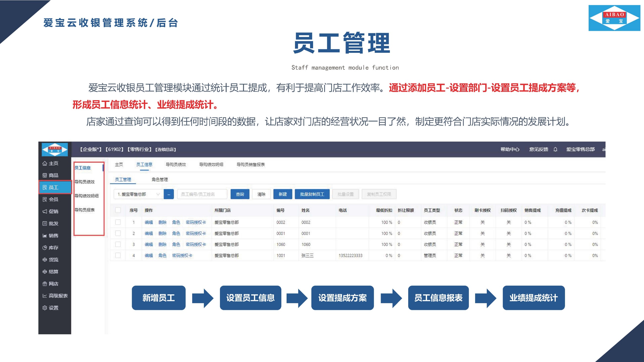Screen dimensions: 644x362
Task: Click the blue ellipsis store picker button
Action: point(169,194)
